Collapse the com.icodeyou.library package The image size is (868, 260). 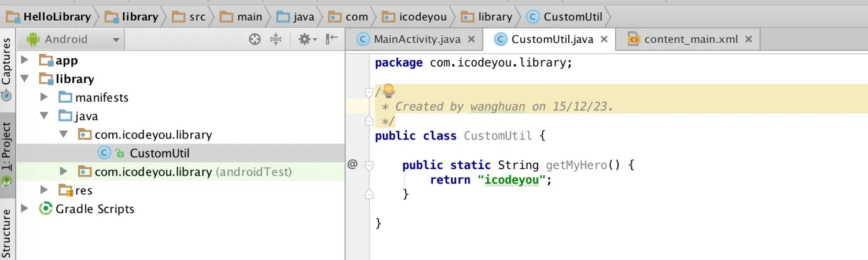point(64,134)
